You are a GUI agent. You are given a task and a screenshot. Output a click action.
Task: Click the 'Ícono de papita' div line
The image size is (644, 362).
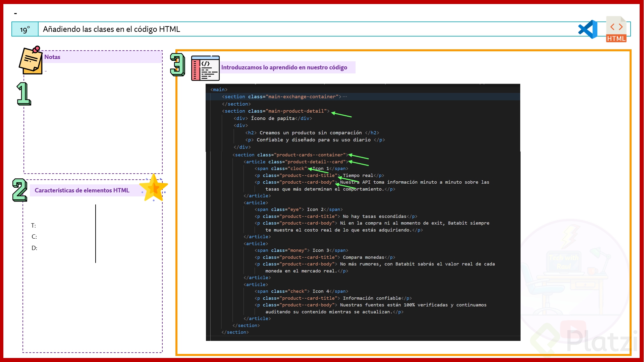pos(273,118)
